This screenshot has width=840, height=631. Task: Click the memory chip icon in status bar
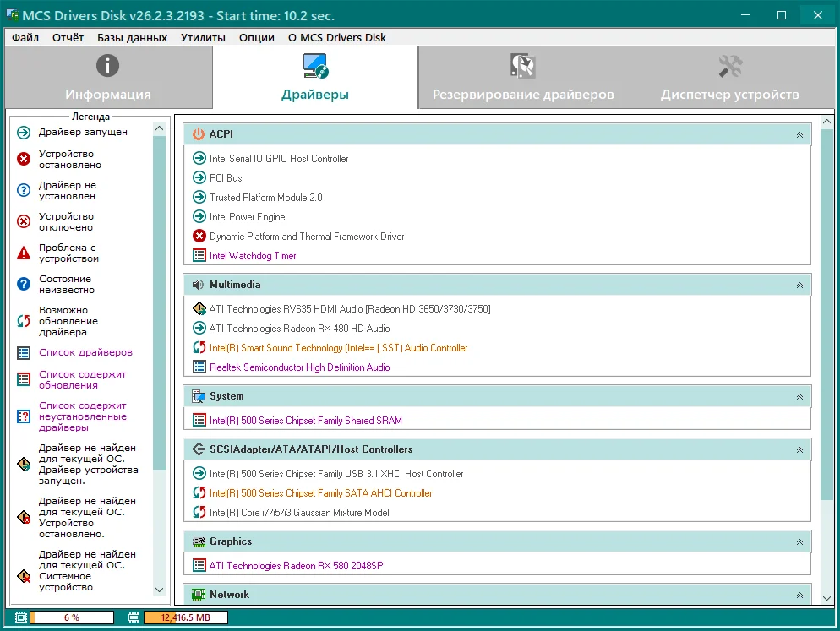pyautogui.click(x=134, y=618)
